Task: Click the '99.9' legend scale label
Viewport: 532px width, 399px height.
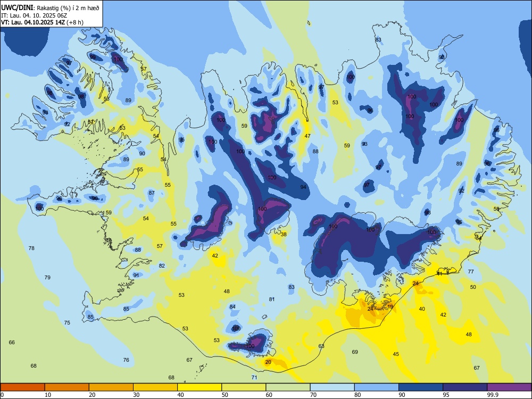Action: pyautogui.click(x=493, y=395)
